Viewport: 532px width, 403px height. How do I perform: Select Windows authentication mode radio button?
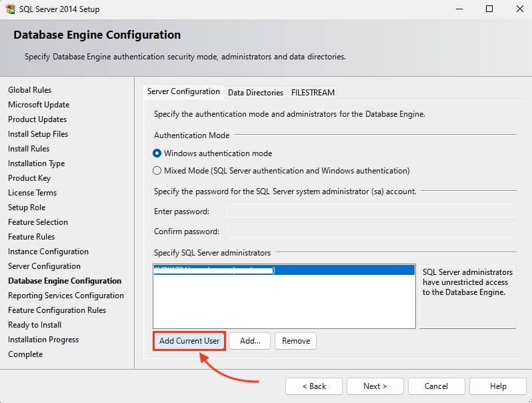[157, 153]
